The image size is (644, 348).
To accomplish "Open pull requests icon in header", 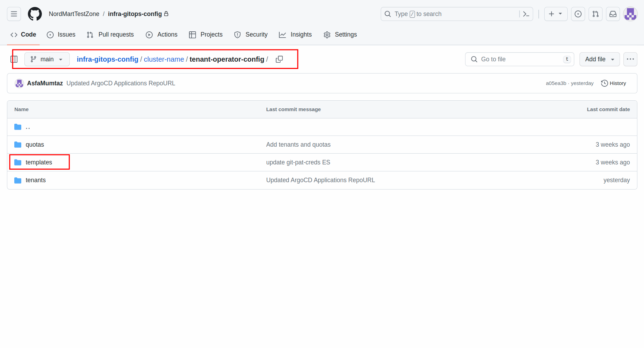I will click(595, 14).
